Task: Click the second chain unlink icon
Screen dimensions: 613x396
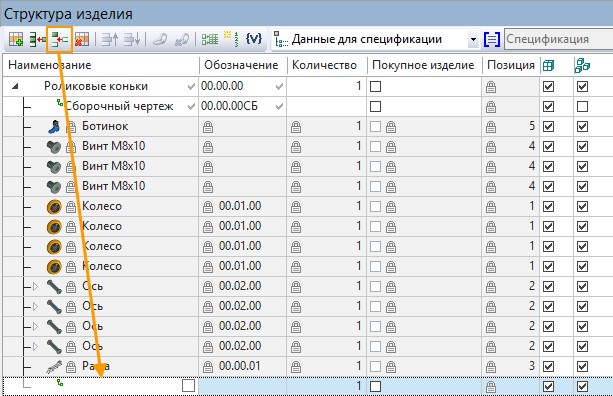Action: (181, 39)
